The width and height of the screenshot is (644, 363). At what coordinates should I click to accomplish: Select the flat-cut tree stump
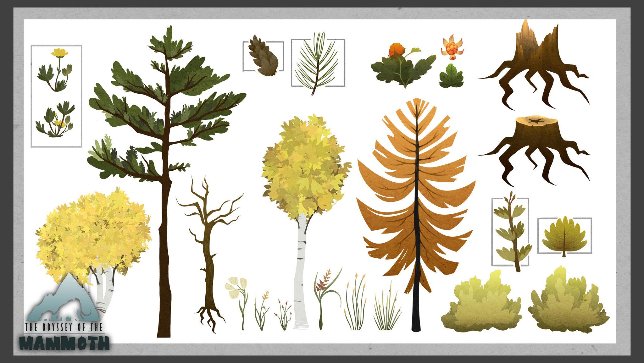tap(534, 151)
